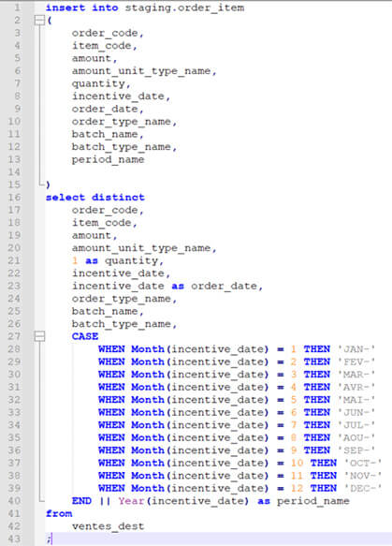Collapse the fold marker on line 2
The height and width of the screenshot is (546, 392).
coord(39,21)
